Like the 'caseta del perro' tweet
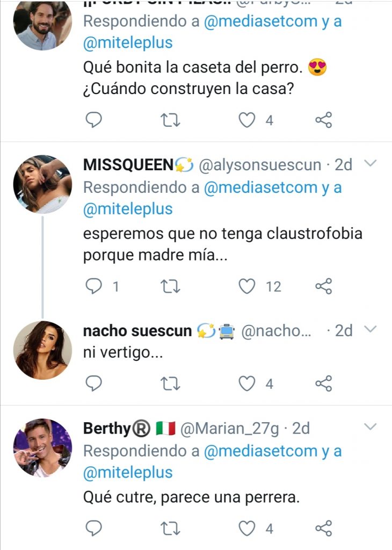This screenshot has width=392, height=550. coord(246,120)
